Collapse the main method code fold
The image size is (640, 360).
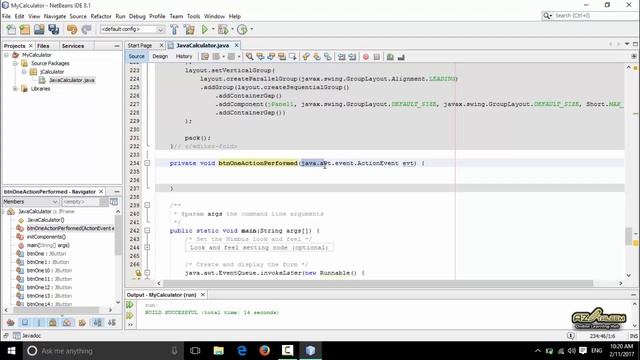pyautogui.click(x=147, y=231)
